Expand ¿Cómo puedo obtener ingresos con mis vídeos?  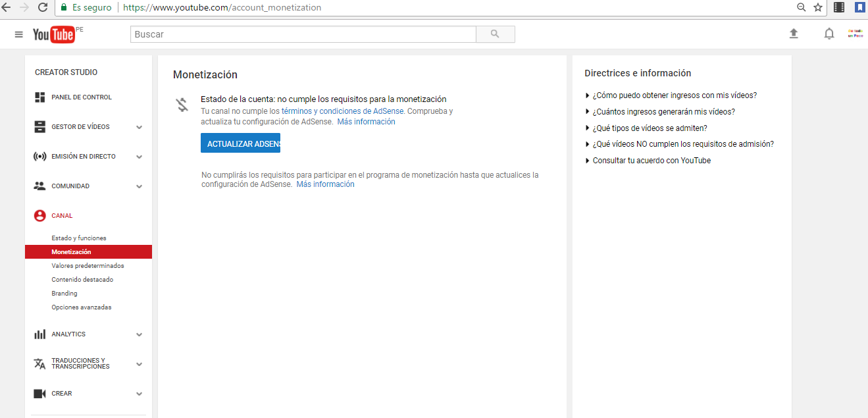coord(671,95)
